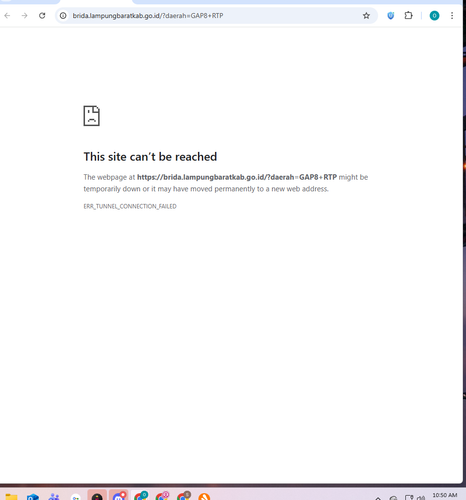Reload the failed page
This screenshot has height=500, width=466.
pyautogui.click(x=42, y=16)
